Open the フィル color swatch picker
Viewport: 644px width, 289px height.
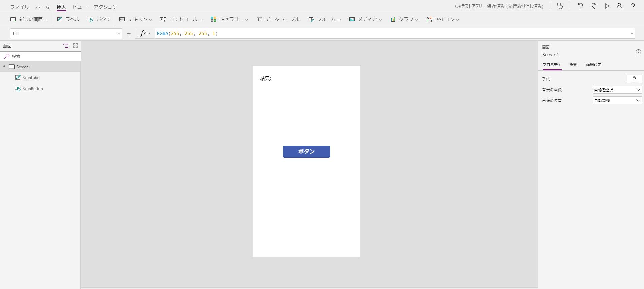(x=634, y=79)
